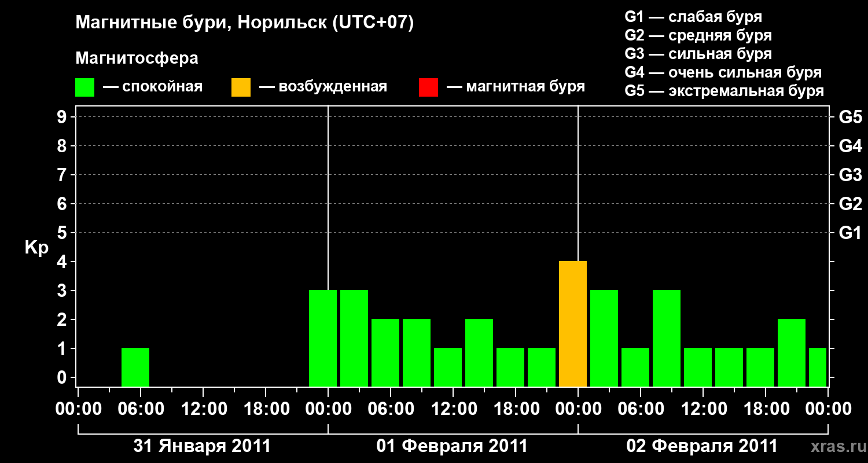Image resolution: width=868 pixels, height=463 pixels.
Task: Click the right-axis 'G3' label
Action: [x=851, y=175]
